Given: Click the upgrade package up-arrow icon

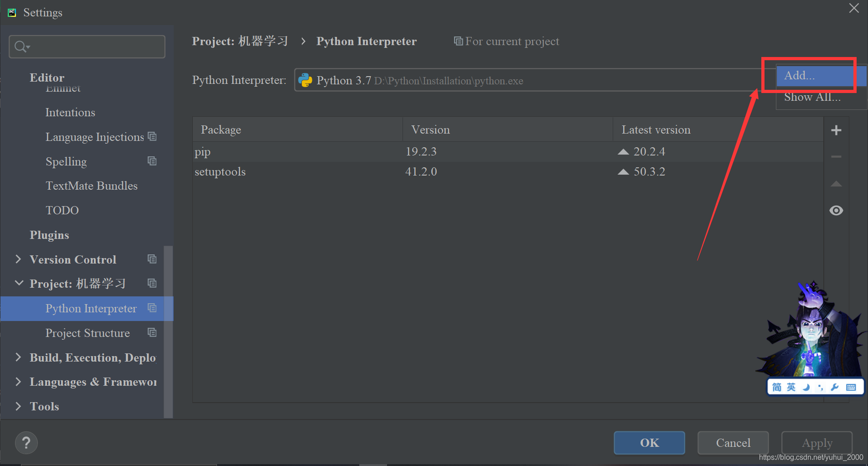Looking at the screenshot, I should [x=836, y=184].
